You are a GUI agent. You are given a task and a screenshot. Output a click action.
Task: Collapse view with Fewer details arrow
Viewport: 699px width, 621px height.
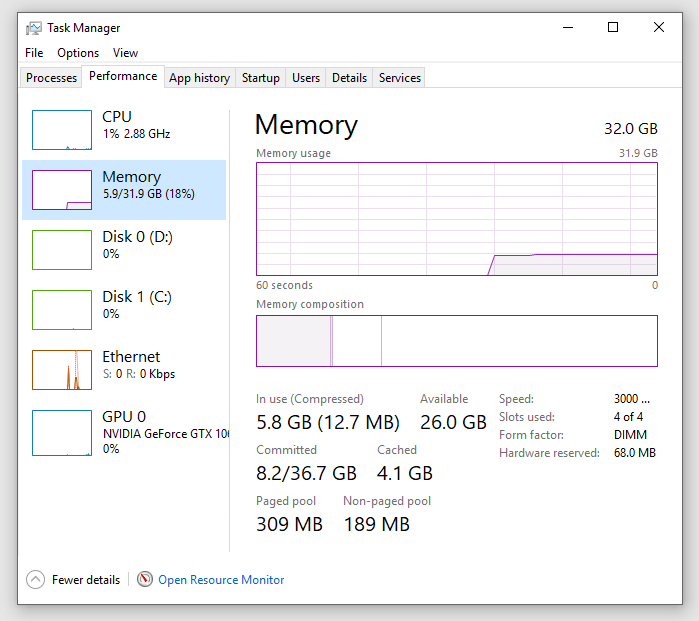click(x=36, y=580)
